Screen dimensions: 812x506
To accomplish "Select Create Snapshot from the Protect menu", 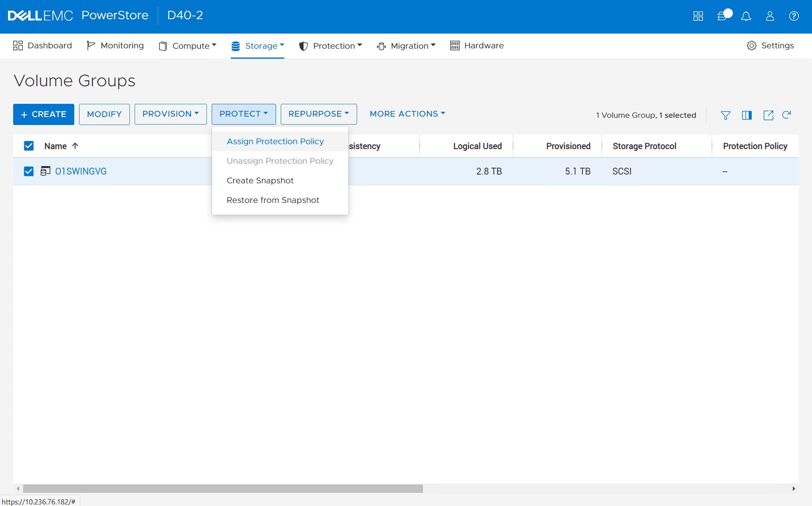I will [x=260, y=181].
